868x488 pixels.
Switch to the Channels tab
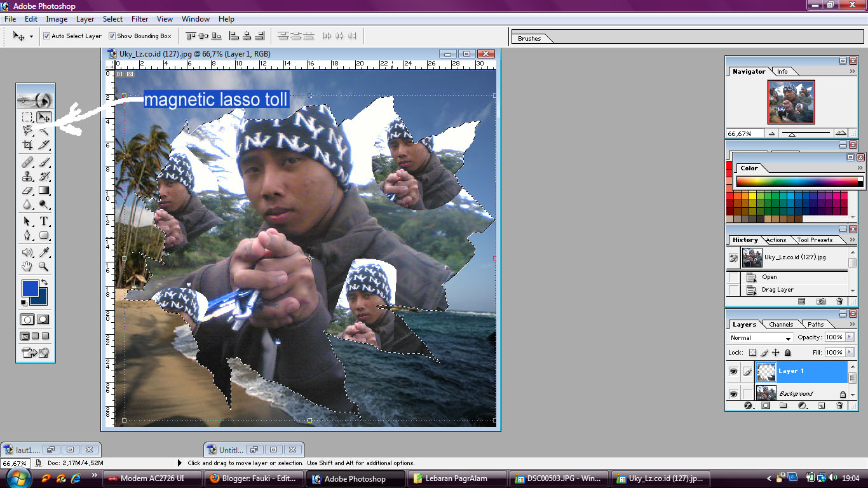781,324
